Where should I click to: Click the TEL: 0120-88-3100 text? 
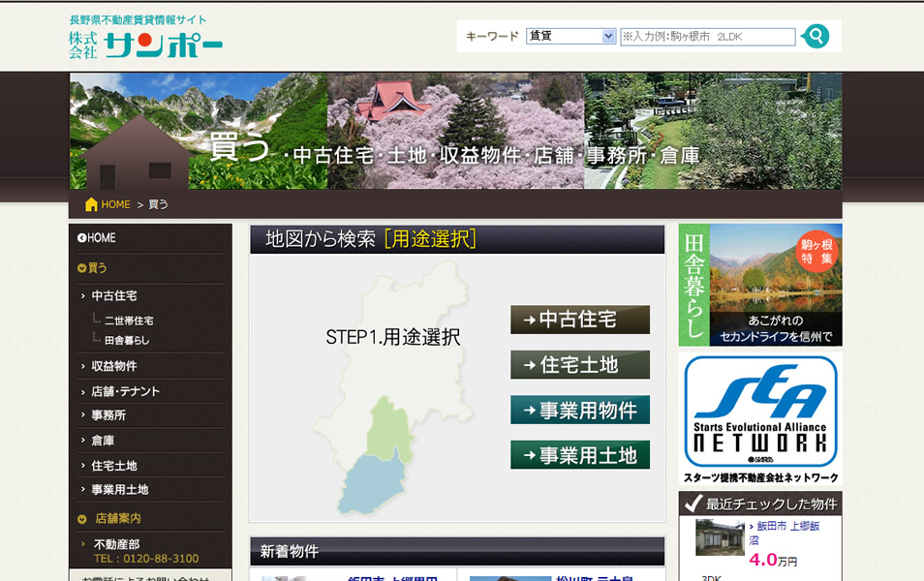[146, 559]
